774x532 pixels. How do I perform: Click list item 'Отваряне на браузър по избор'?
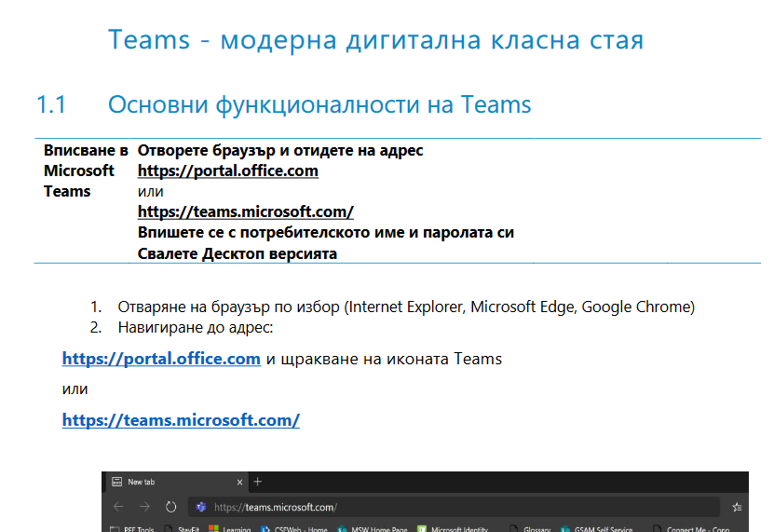click(406, 307)
